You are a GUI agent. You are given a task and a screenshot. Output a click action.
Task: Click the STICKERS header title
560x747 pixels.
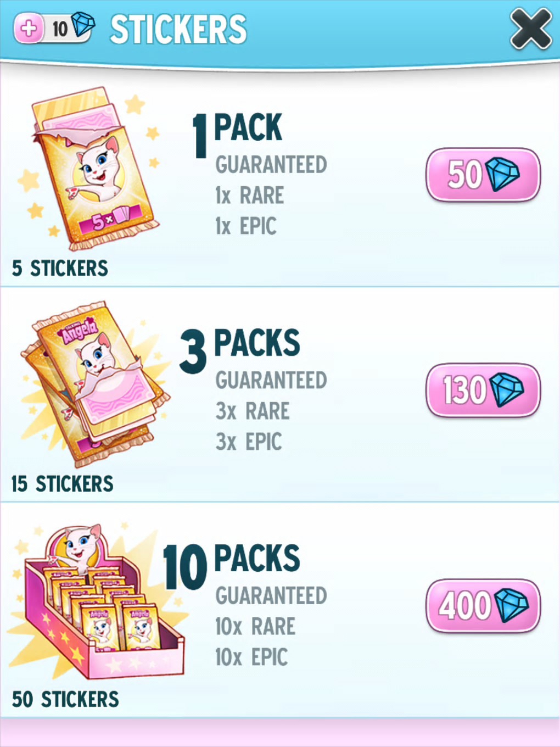178,30
